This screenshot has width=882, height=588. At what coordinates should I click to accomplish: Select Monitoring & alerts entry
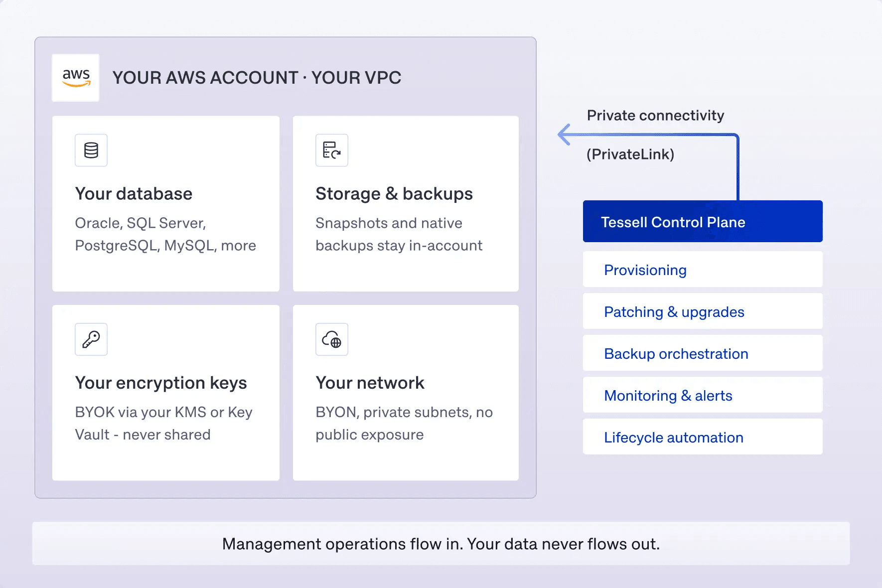[x=703, y=395]
